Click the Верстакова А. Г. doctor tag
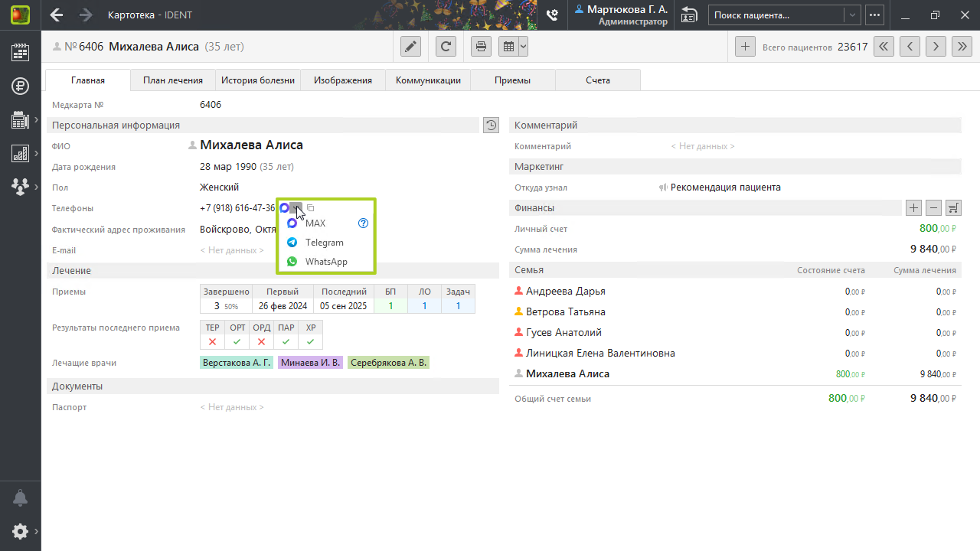 [237, 363]
